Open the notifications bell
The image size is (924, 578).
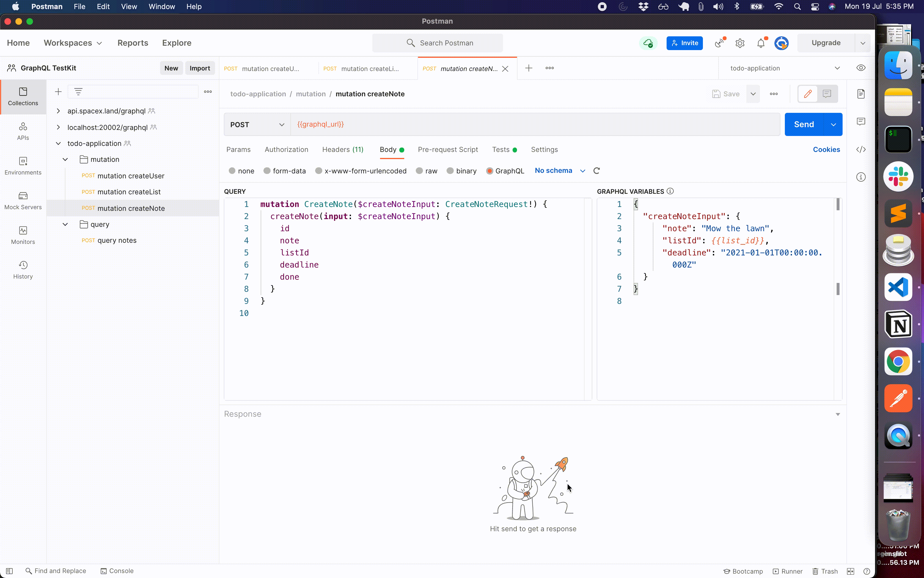pyautogui.click(x=761, y=43)
